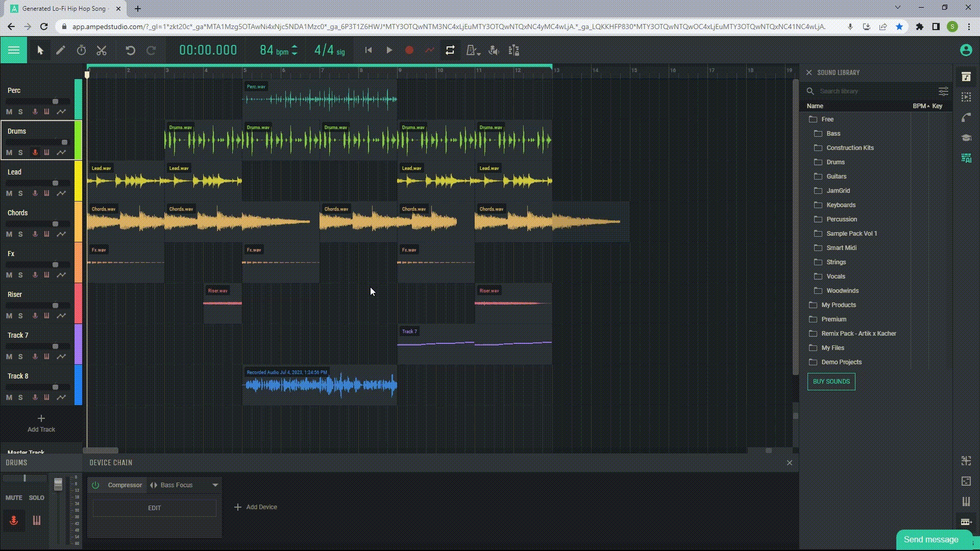Click the Split/Cut tool in toolbar
This screenshot has height=551, width=980.
(x=102, y=51)
